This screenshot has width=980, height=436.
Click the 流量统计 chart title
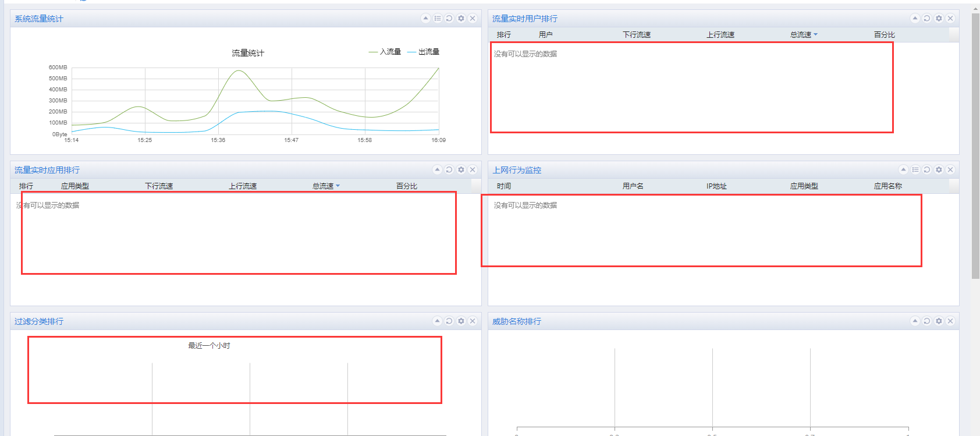pyautogui.click(x=248, y=53)
